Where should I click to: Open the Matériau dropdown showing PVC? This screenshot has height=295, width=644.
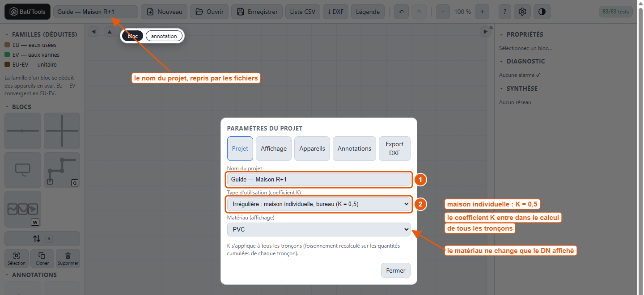(319, 229)
